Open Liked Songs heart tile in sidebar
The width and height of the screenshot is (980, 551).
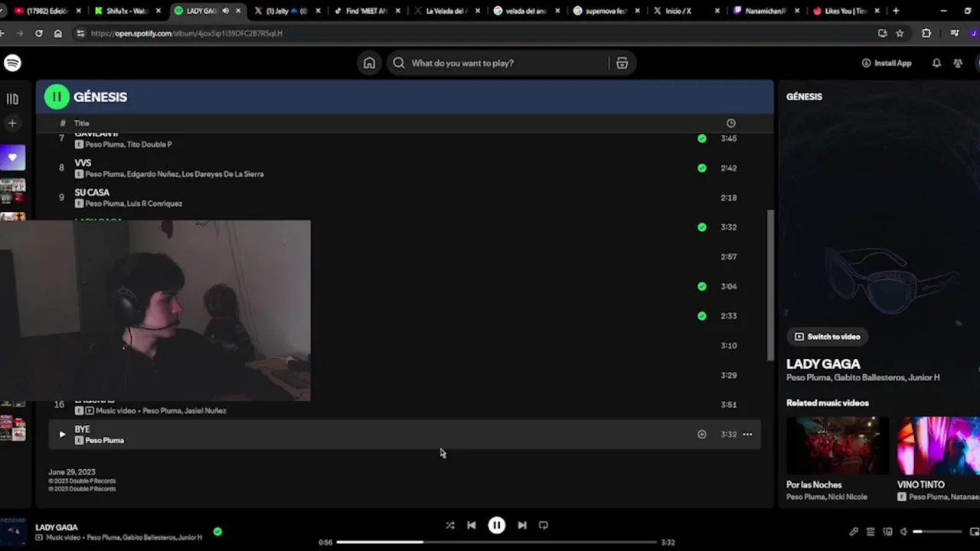coord(12,158)
